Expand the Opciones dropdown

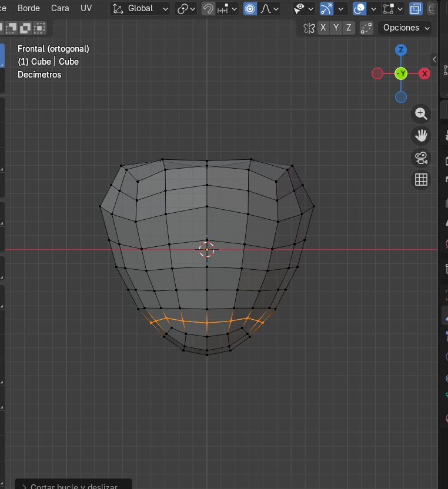click(405, 28)
